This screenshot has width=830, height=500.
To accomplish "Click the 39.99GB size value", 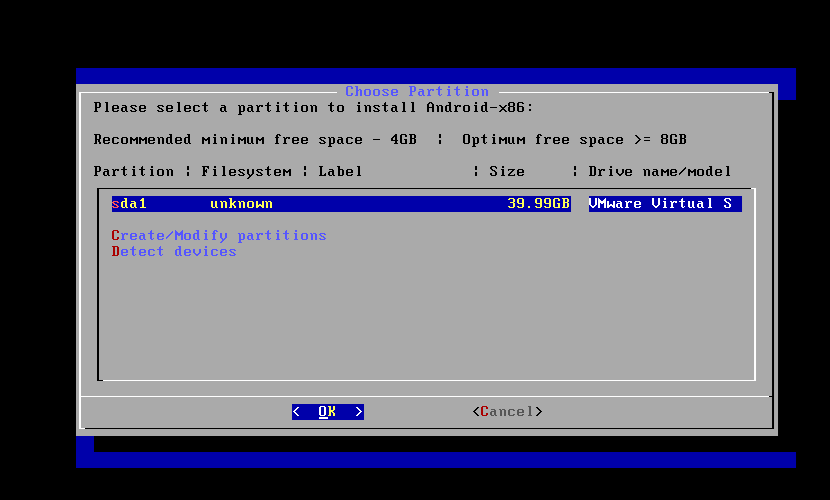I will click(x=538, y=204).
